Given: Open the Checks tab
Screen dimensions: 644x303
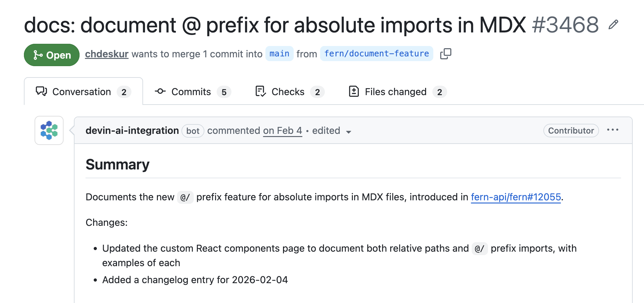Looking at the screenshot, I should coord(288,92).
